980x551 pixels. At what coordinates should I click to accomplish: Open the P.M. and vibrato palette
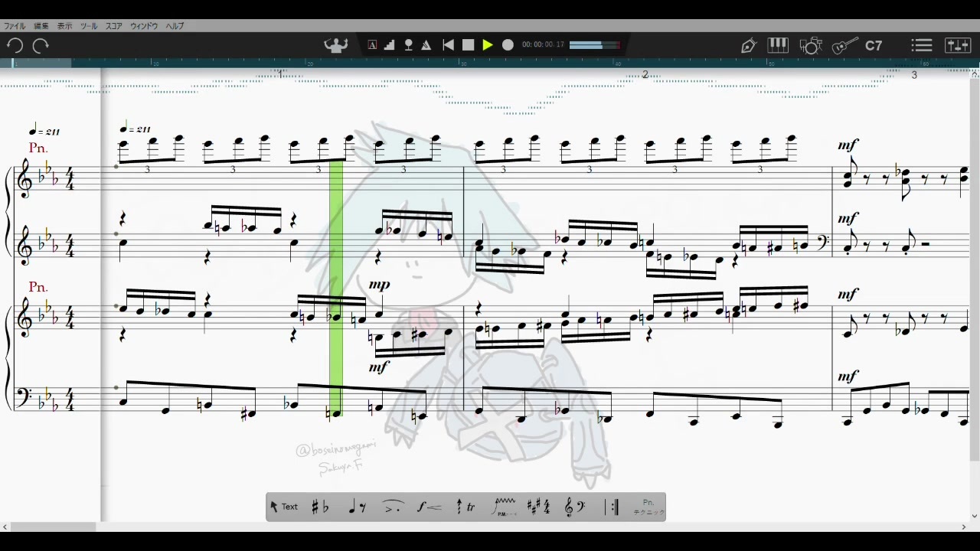click(504, 507)
